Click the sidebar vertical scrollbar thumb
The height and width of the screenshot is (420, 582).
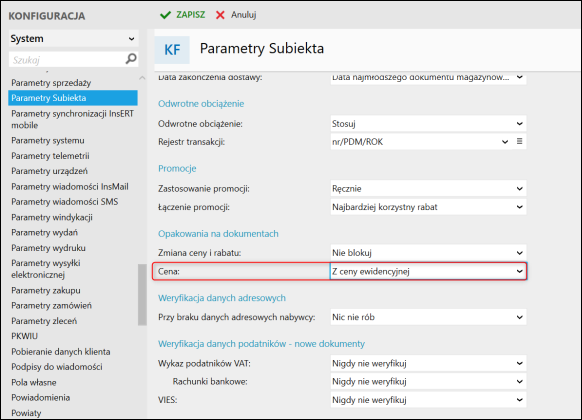coord(142,295)
